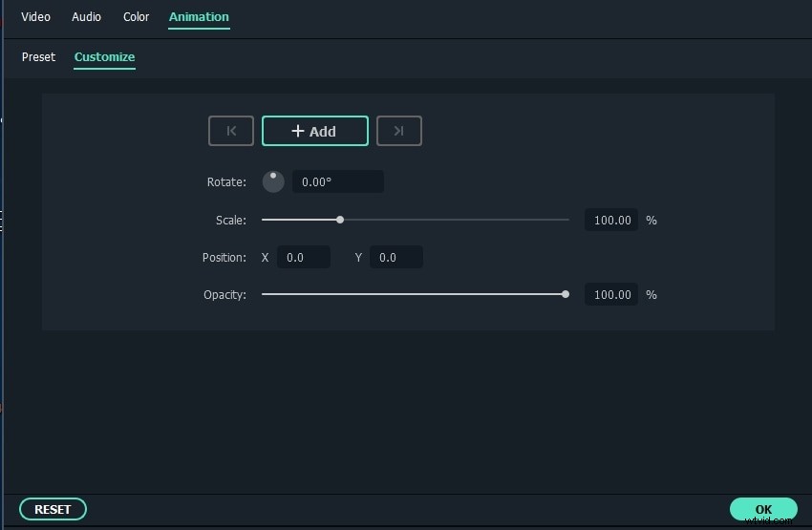Add a new keyframe
Viewport: 812px width, 530px height.
[315, 131]
